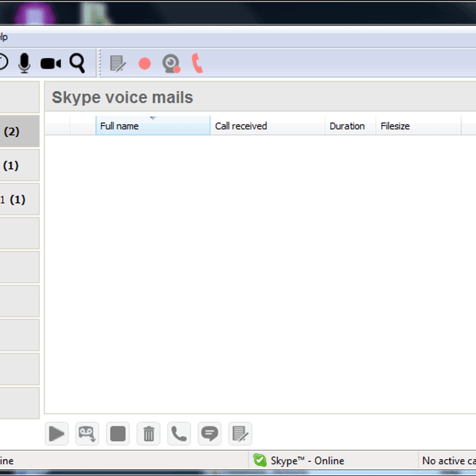The height and width of the screenshot is (476, 476).
Task: Click the notes icon next to the red record dot
Action: coord(118,63)
